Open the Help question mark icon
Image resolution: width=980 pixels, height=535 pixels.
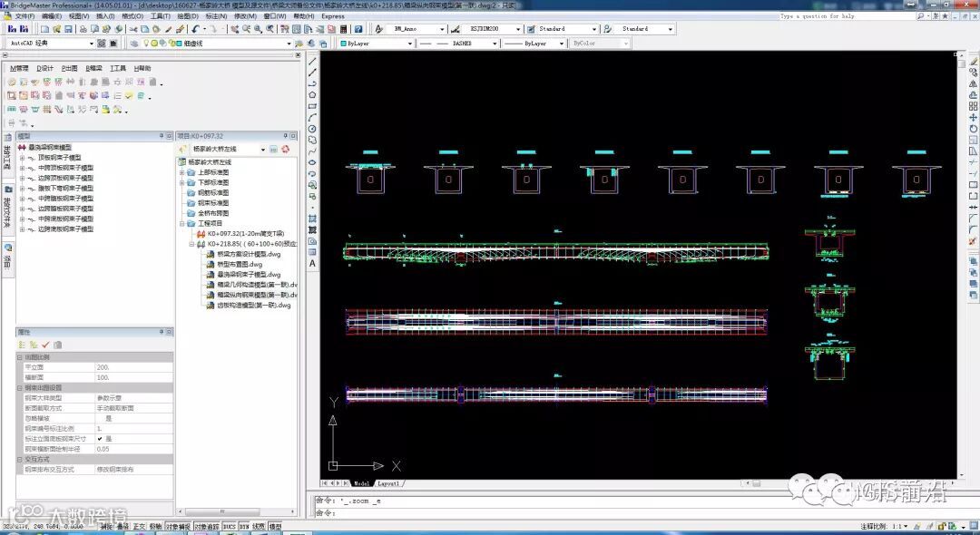pyautogui.click(x=358, y=29)
